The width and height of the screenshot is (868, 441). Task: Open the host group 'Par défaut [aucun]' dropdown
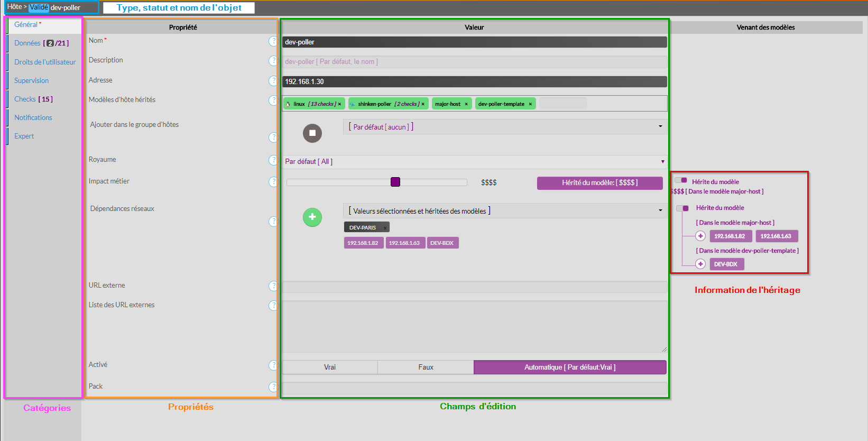[504, 127]
